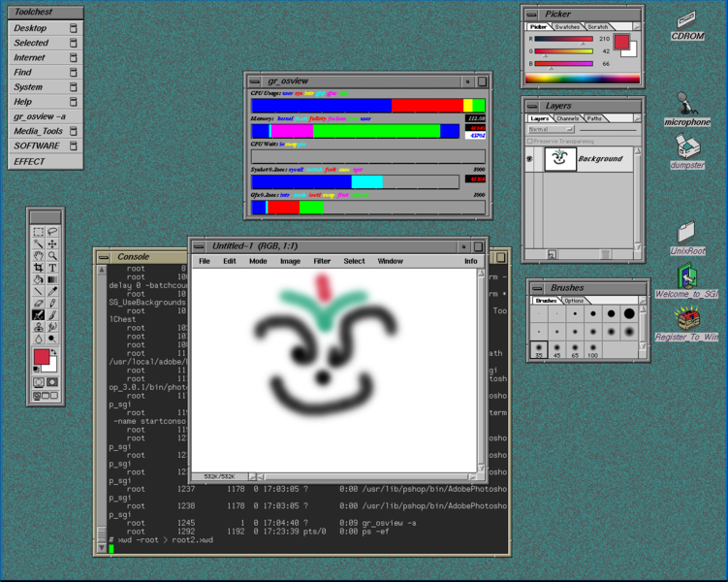
Task: Open Internet submenu in Toolchest
Action: click(x=46, y=57)
